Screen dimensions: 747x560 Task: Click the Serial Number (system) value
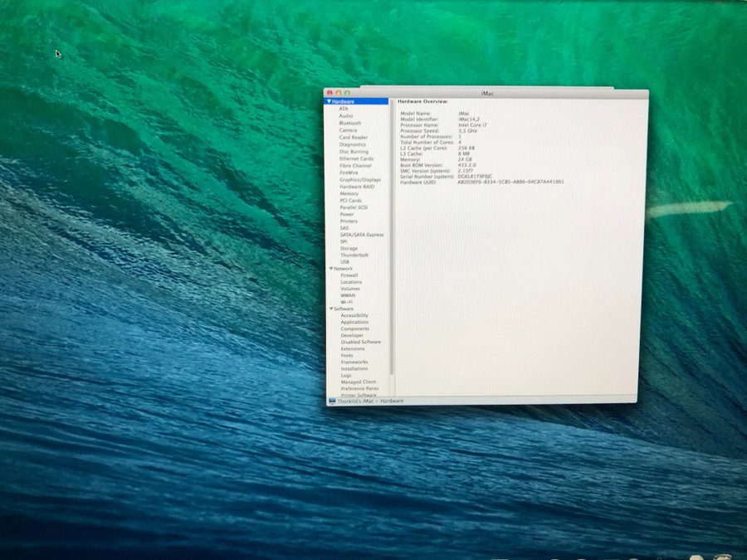tap(475, 176)
